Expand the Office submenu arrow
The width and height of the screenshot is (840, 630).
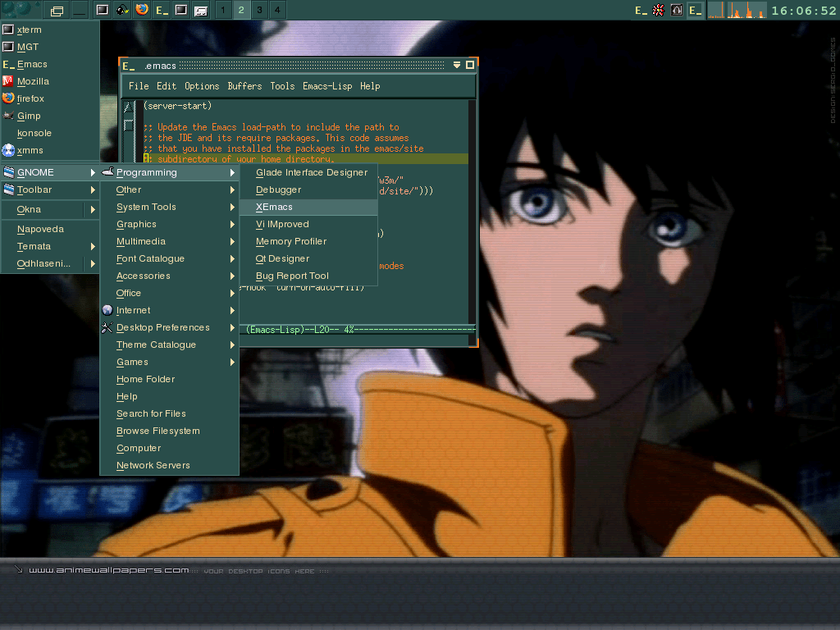[x=232, y=293]
